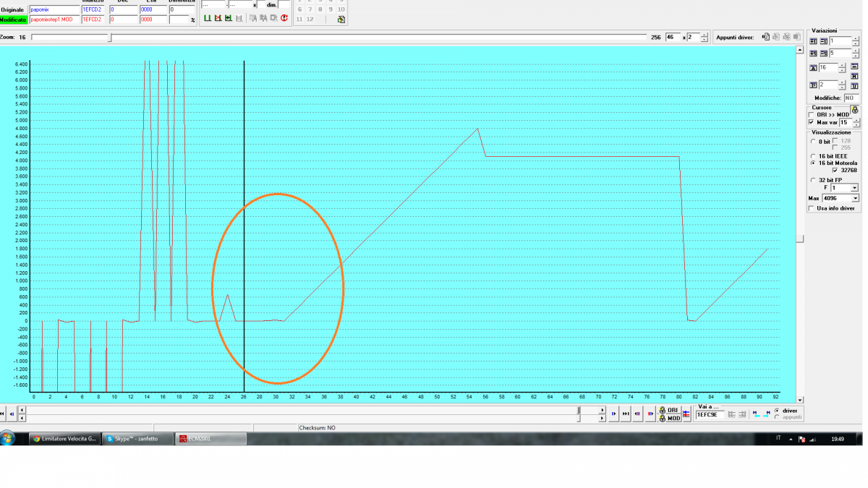The image size is (868, 488).
Task: Select the 32 bit FP option
Action: [813, 180]
